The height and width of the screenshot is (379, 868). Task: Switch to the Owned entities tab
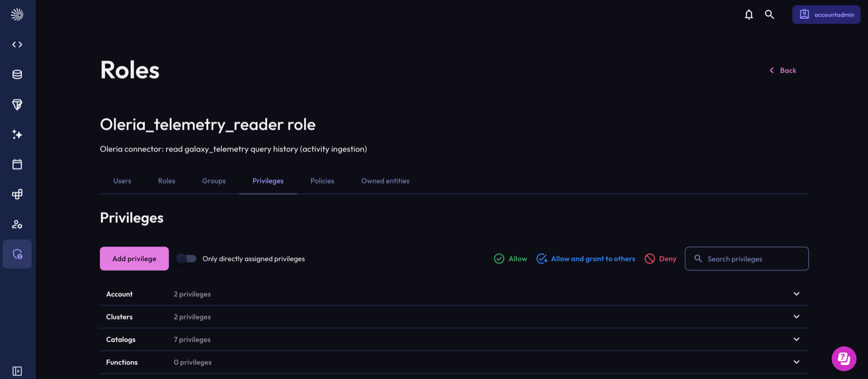point(385,181)
